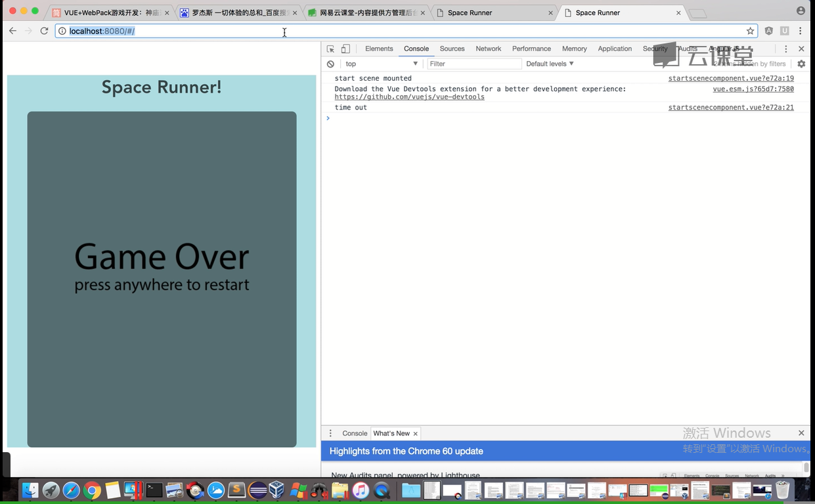The image size is (815, 504).
Task: Bookmark this page with the star icon
Action: click(750, 31)
